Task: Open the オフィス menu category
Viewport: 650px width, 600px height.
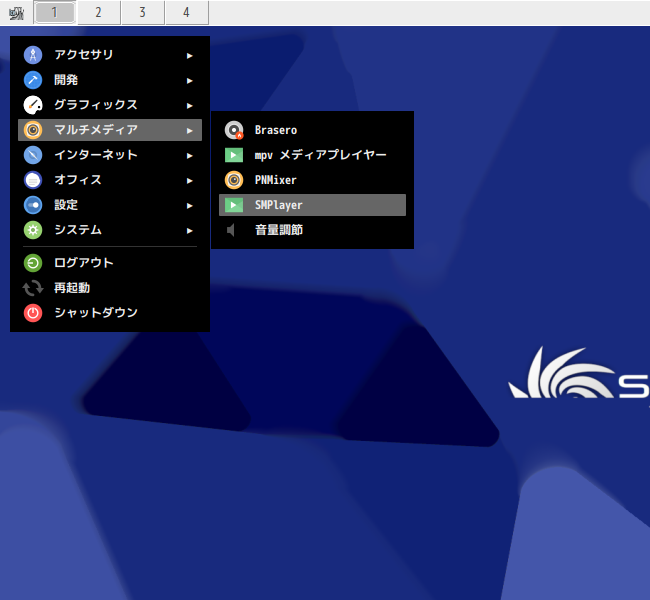Action: tap(110, 180)
